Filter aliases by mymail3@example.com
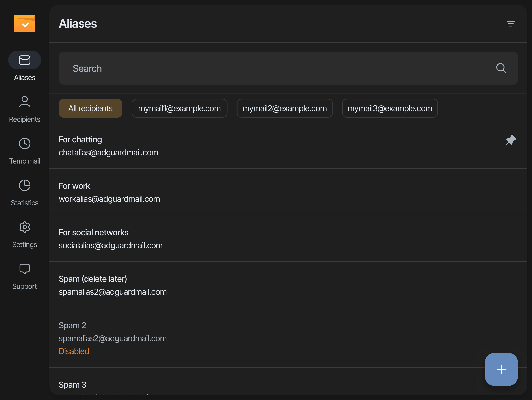This screenshot has width=532, height=400. (x=390, y=108)
